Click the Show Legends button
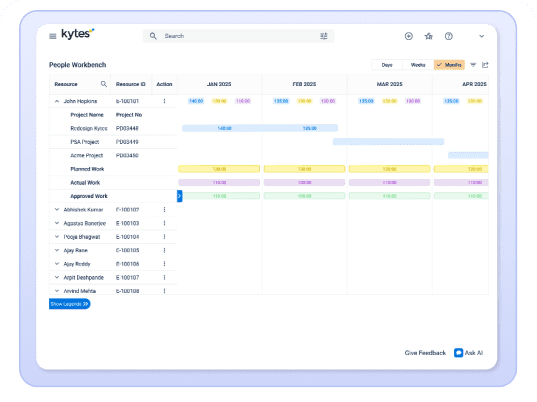537x402 pixels. (70, 304)
